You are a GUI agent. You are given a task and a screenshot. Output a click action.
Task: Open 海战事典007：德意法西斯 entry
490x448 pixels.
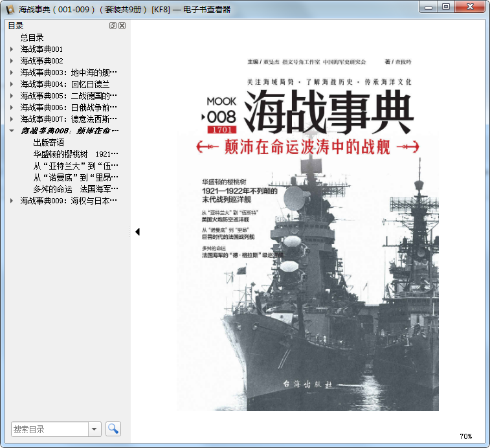69,119
